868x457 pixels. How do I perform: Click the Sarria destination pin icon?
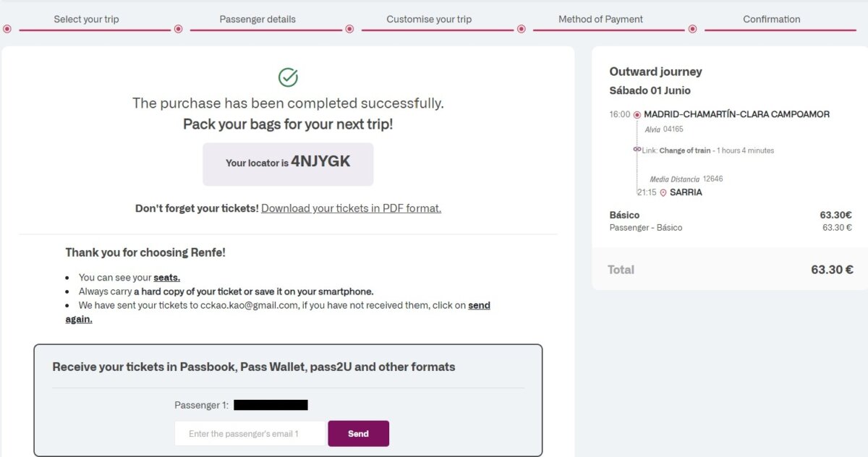coord(663,193)
